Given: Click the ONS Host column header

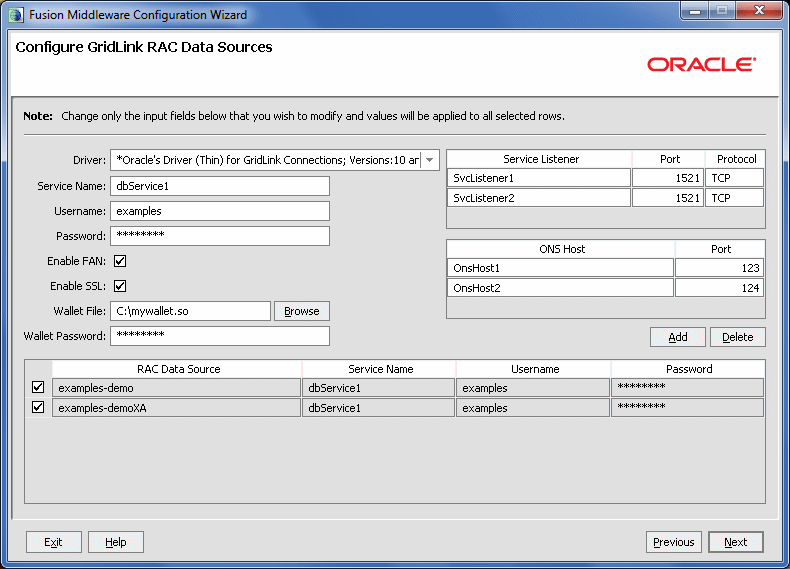Looking at the screenshot, I should (x=561, y=249).
